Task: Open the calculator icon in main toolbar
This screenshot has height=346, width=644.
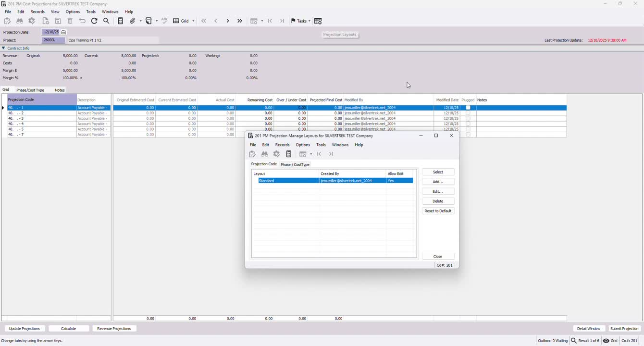Action: 121,21
